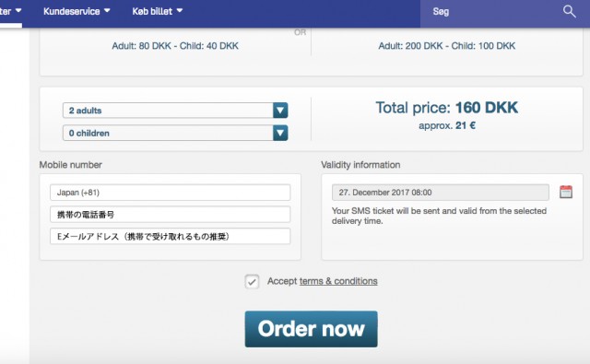Image resolution: width=590 pixels, height=364 pixels.
Task: Expand the Kundeservice menu
Action: [x=77, y=11]
